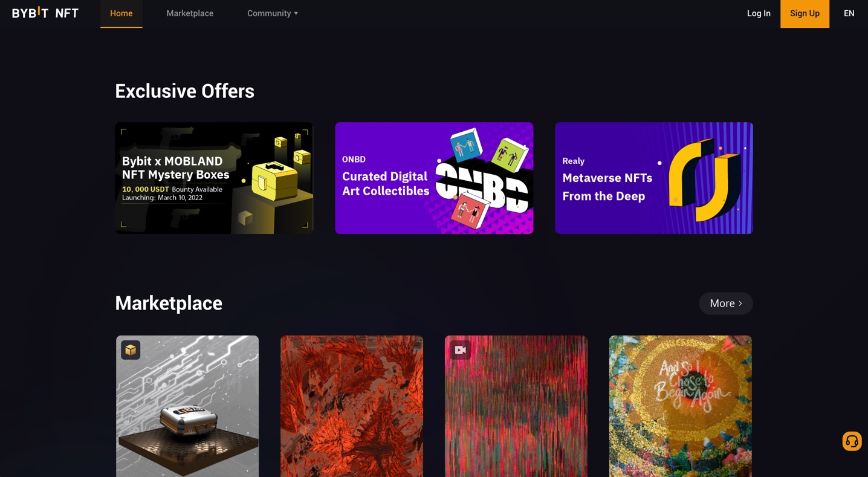The height and width of the screenshot is (477, 868).
Task: Click the More chevron button
Action: [x=725, y=303]
